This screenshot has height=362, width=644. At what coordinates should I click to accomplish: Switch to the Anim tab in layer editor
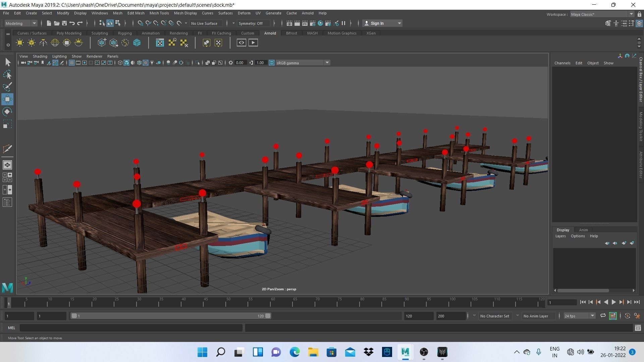click(x=584, y=230)
